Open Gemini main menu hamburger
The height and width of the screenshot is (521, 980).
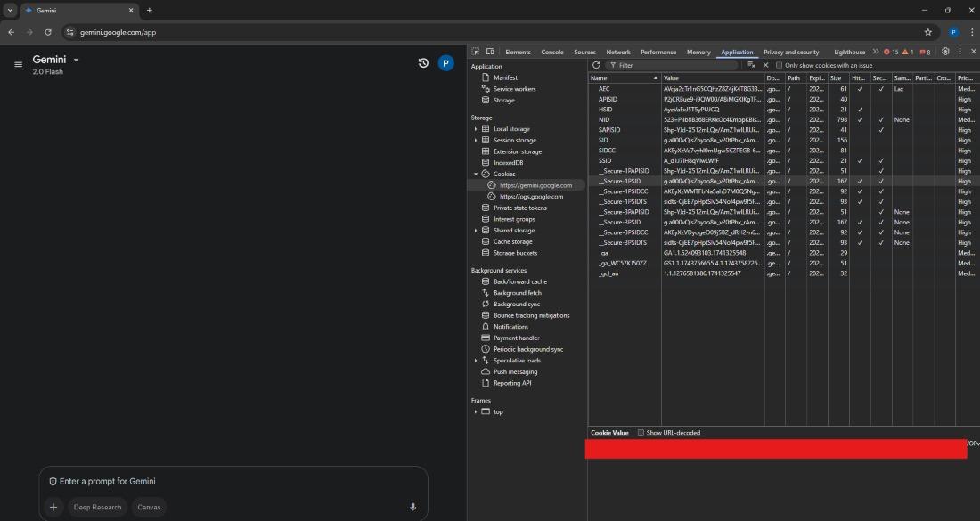(18, 64)
